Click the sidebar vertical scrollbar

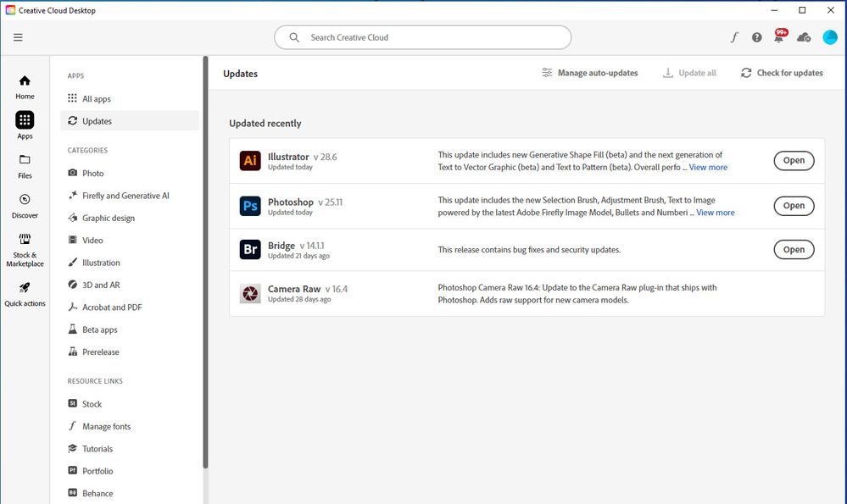[205, 263]
